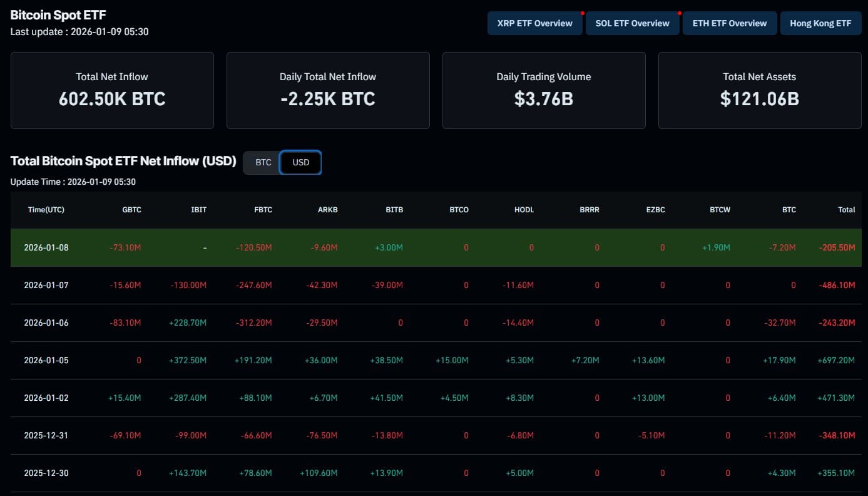The height and width of the screenshot is (496, 868).
Task: Click the BITB column header
Action: (x=394, y=210)
